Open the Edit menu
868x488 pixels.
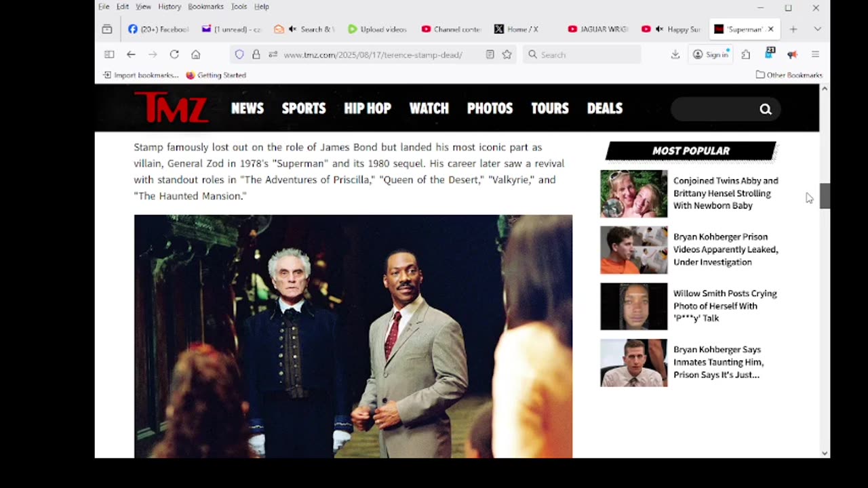point(122,7)
